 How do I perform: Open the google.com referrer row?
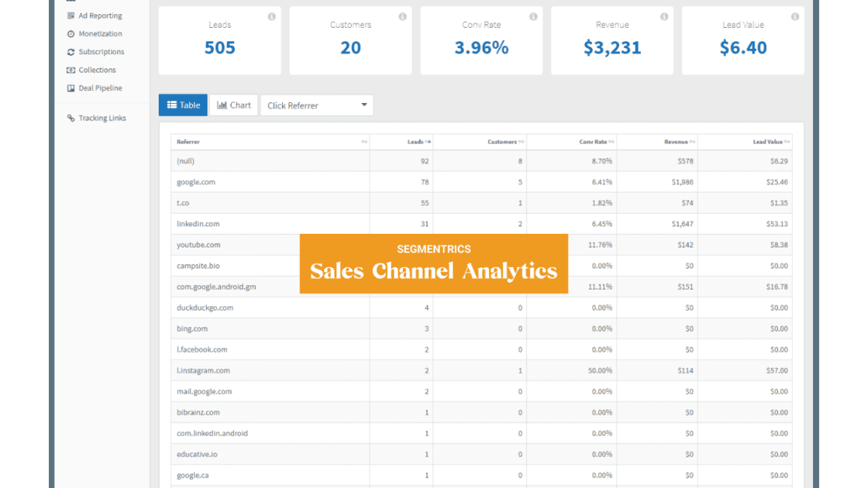pyautogui.click(x=196, y=181)
